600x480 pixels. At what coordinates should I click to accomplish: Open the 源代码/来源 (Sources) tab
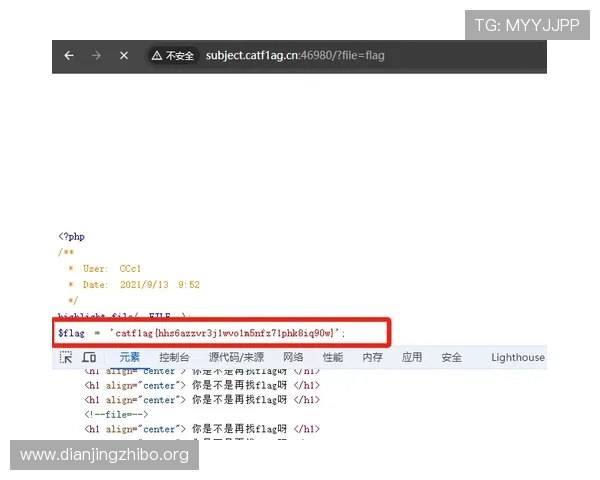(236, 357)
